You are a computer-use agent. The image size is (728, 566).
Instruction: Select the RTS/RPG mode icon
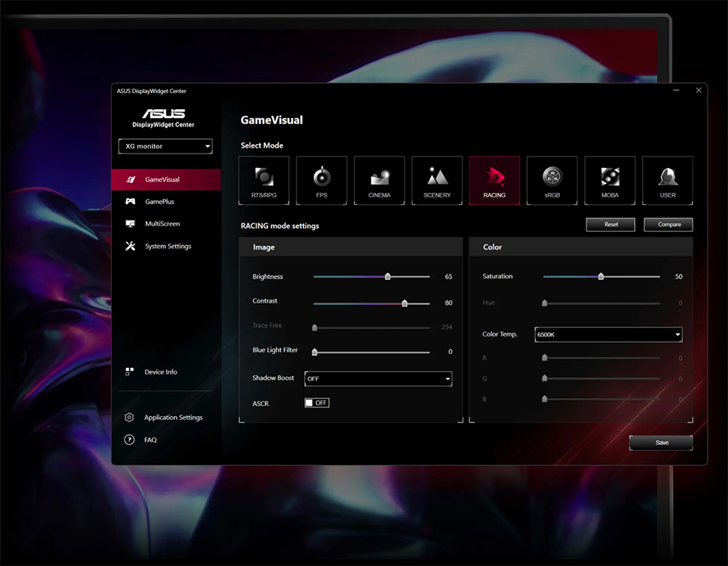(x=264, y=180)
